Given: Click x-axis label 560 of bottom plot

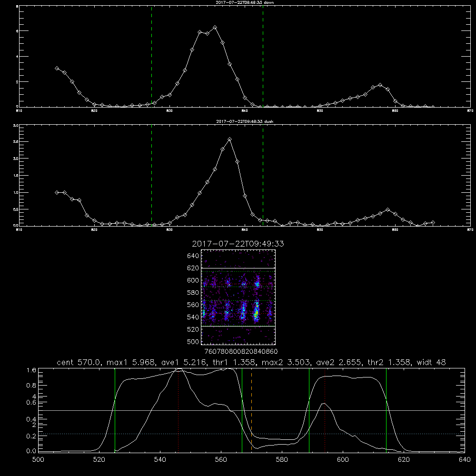Looking at the screenshot, I should [221, 460].
